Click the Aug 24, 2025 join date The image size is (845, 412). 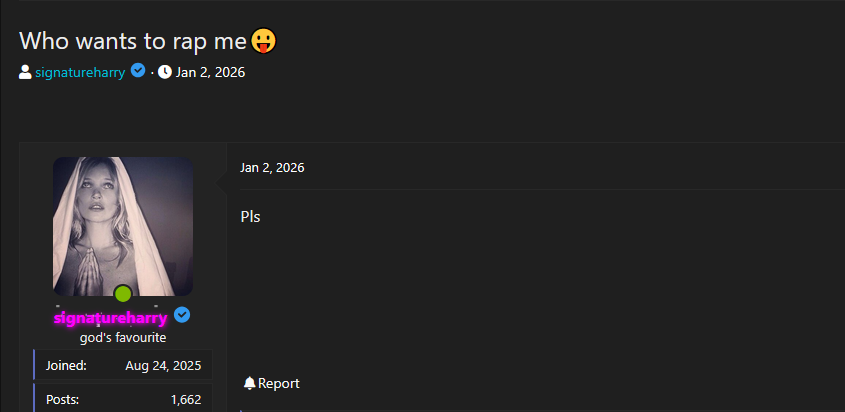pos(163,366)
